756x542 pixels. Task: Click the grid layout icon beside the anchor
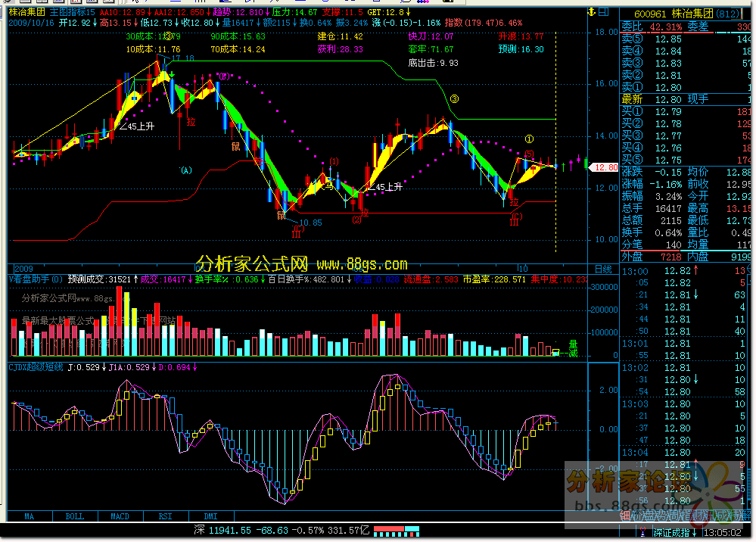tap(604, 12)
